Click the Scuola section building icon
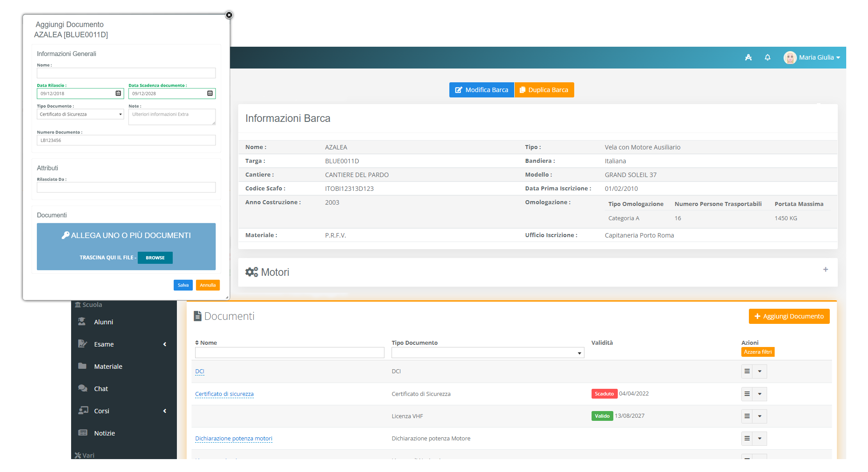 pyautogui.click(x=78, y=305)
